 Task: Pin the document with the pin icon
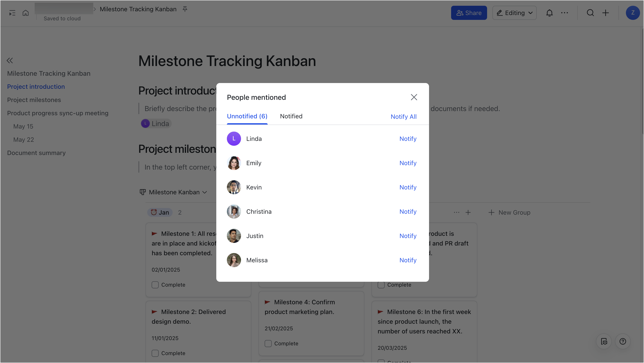pyautogui.click(x=185, y=9)
